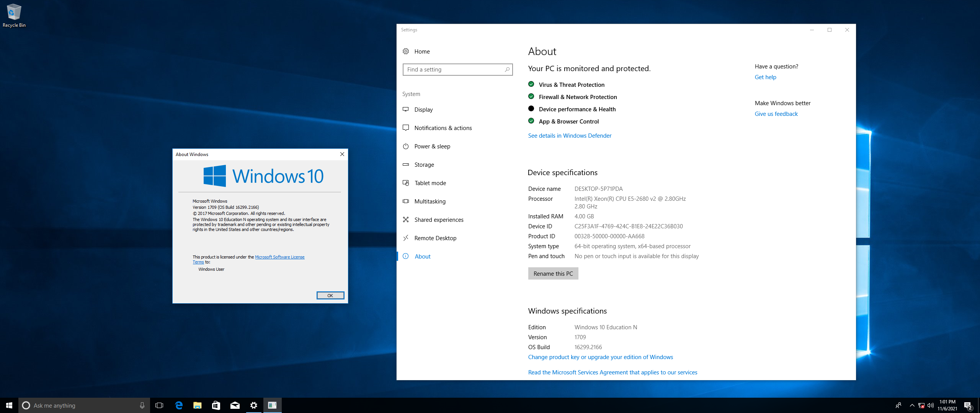The width and height of the screenshot is (980, 413).
Task: Open the Microsoft Software License Terms link
Action: [280, 257]
